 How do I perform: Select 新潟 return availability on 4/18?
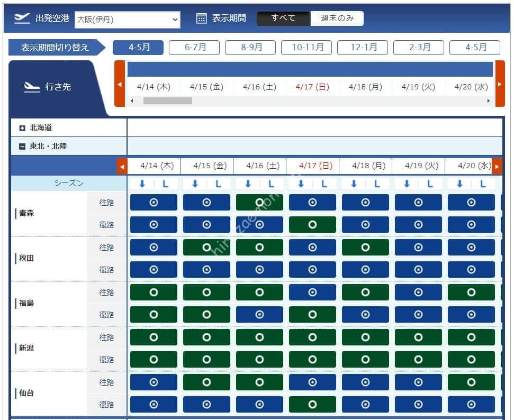click(365, 359)
